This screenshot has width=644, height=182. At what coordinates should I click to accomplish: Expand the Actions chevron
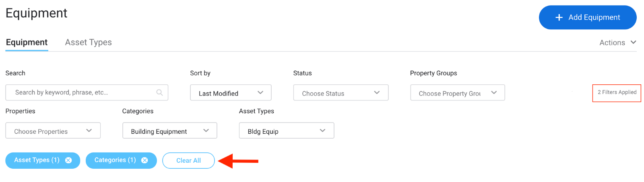tap(633, 42)
